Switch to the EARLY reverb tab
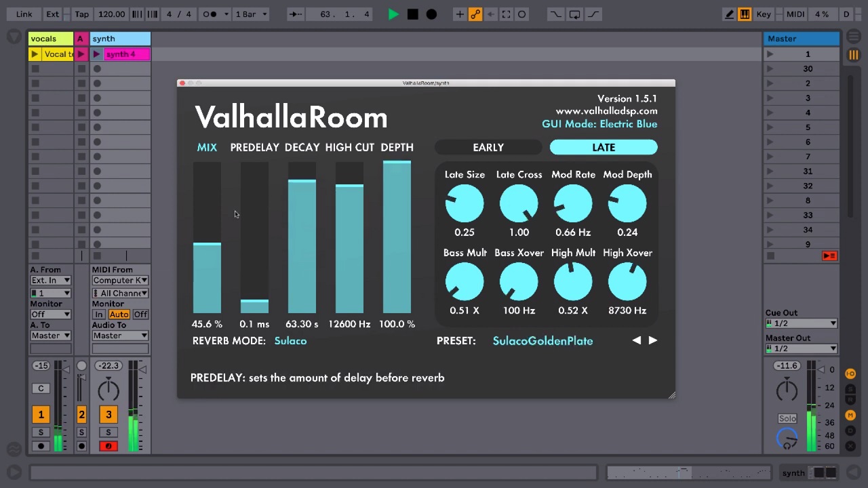This screenshot has height=488, width=868. (x=488, y=147)
